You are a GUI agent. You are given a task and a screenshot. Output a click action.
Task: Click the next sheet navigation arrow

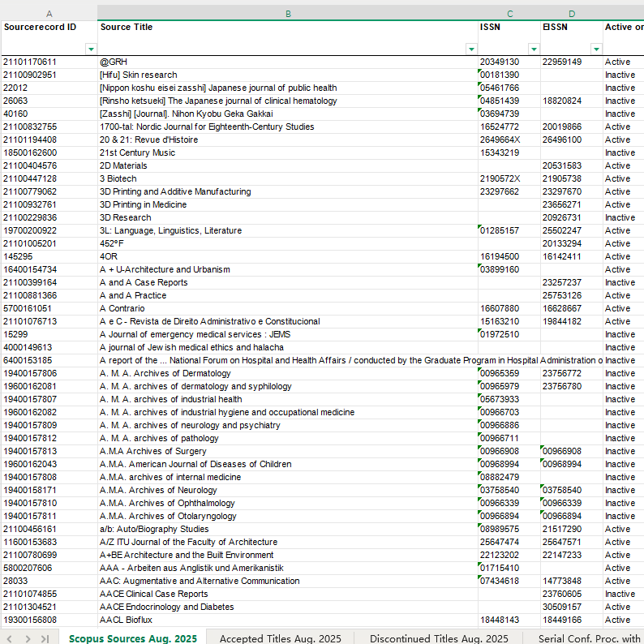click(x=29, y=638)
